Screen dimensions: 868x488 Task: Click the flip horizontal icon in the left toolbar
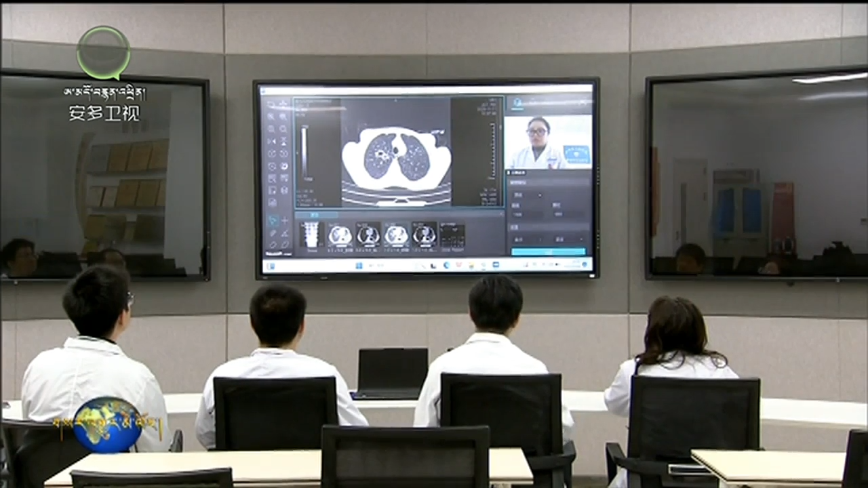click(272, 141)
